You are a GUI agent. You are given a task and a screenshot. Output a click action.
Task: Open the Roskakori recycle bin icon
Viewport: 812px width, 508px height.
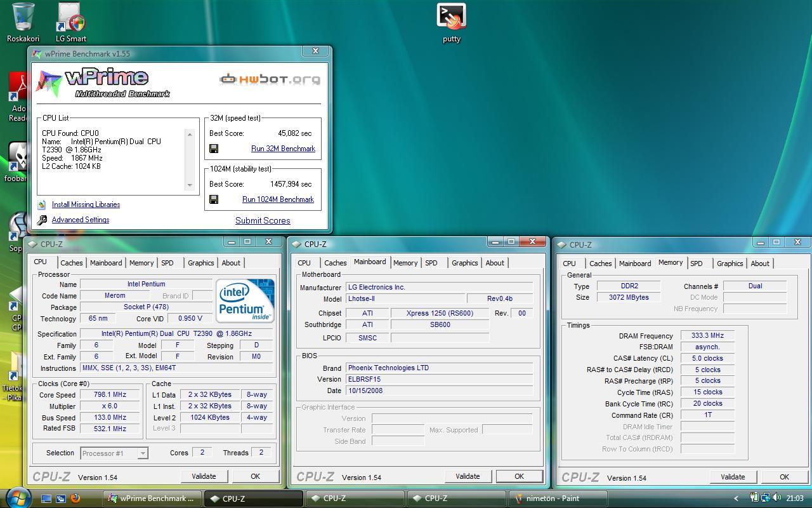pos(23,18)
